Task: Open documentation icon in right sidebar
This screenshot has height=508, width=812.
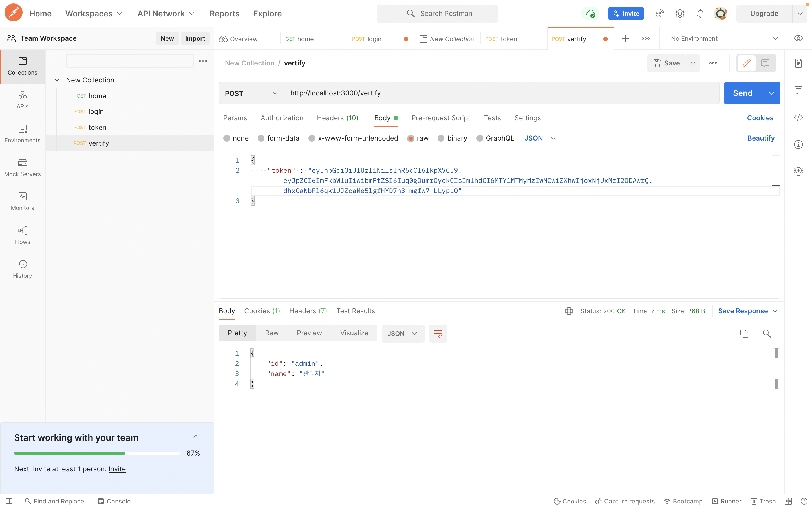Action: pos(798,63)
